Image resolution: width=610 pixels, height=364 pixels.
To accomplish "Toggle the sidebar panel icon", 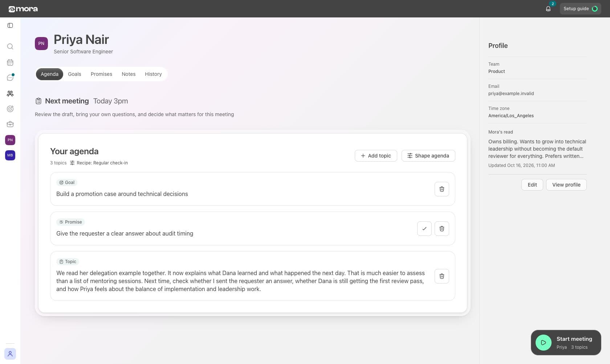I will [x=10, y=25].
